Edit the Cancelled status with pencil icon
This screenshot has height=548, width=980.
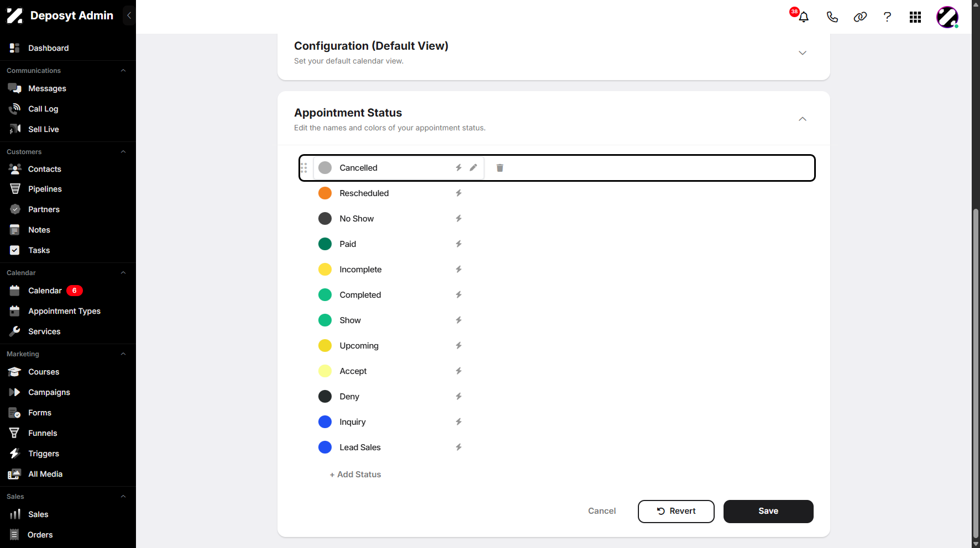[x=473, y=167]
